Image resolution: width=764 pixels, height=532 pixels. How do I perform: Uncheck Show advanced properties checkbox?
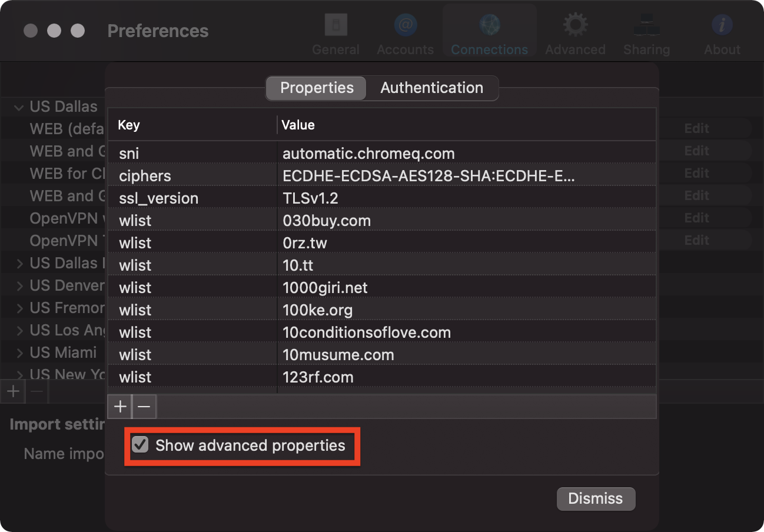[x=140, y=445]
